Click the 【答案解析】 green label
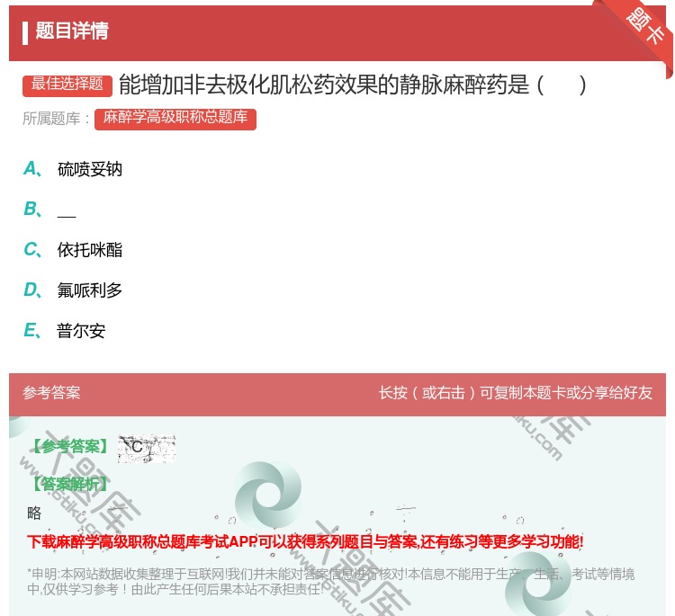Viewport: 675px width, 616px height. (70, 484)
